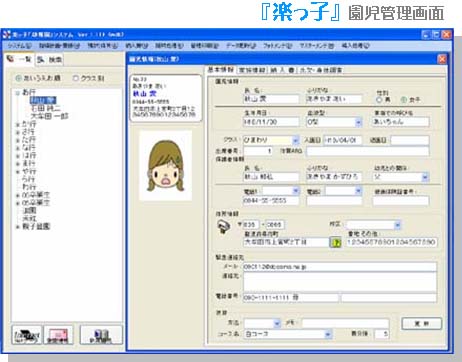Select the ら行 tree row
This screenshot has width=462, height=362.
pos(29,179)
